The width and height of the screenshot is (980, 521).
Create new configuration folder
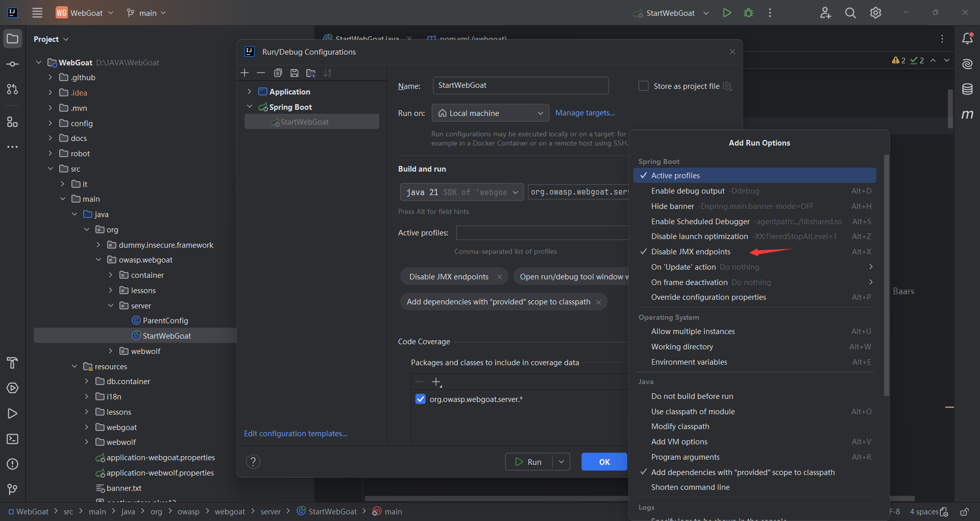(311, 73)
